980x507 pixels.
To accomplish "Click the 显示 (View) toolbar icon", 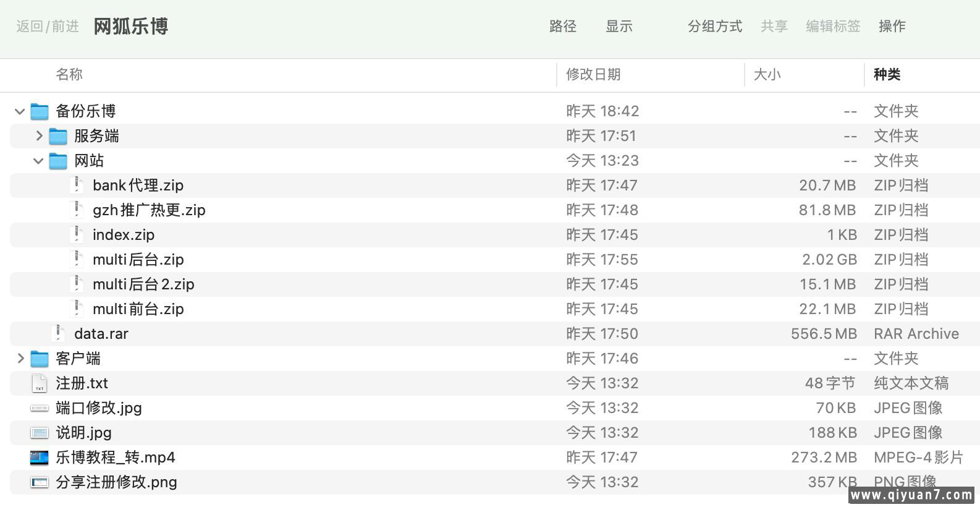I will (x=619, y=27).
